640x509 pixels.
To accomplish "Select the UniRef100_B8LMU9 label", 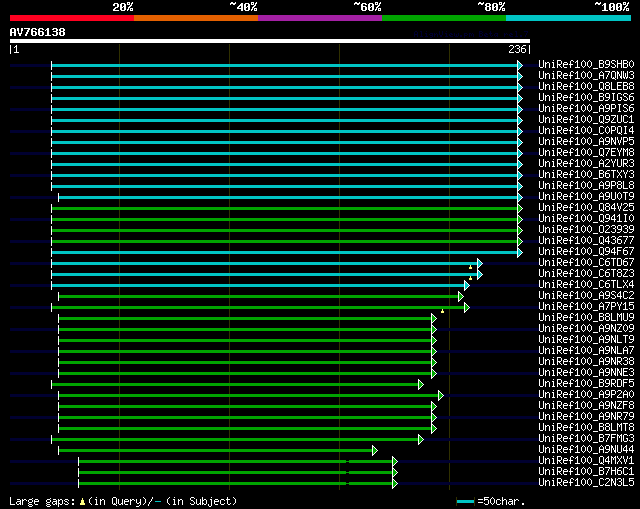I will tap(586, 318).
